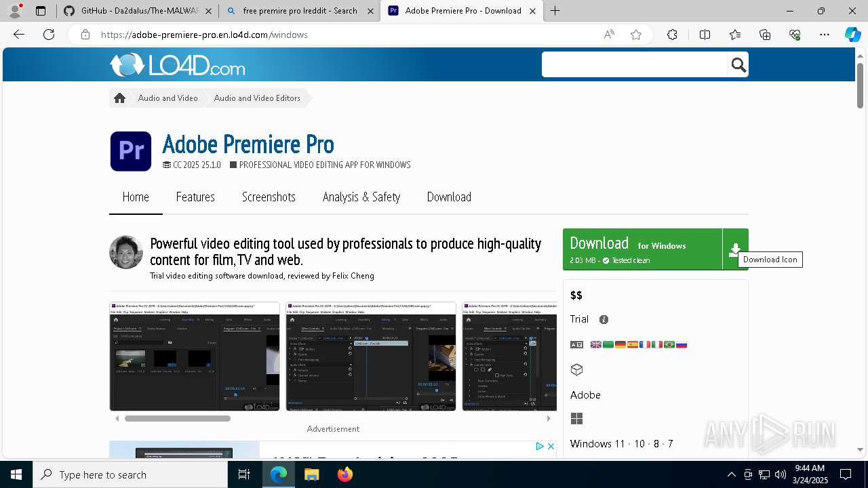The height and width of the screenshot is (488, 868).
Task: Go back to the previous page
Action: 19,35
